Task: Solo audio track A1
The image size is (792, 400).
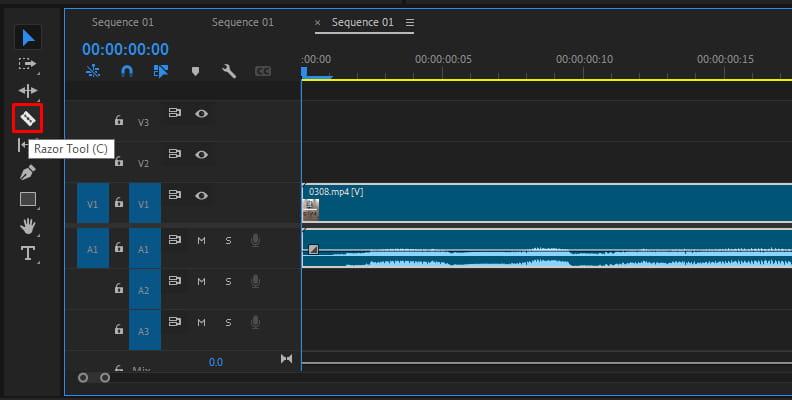Action: coord(228,240)
